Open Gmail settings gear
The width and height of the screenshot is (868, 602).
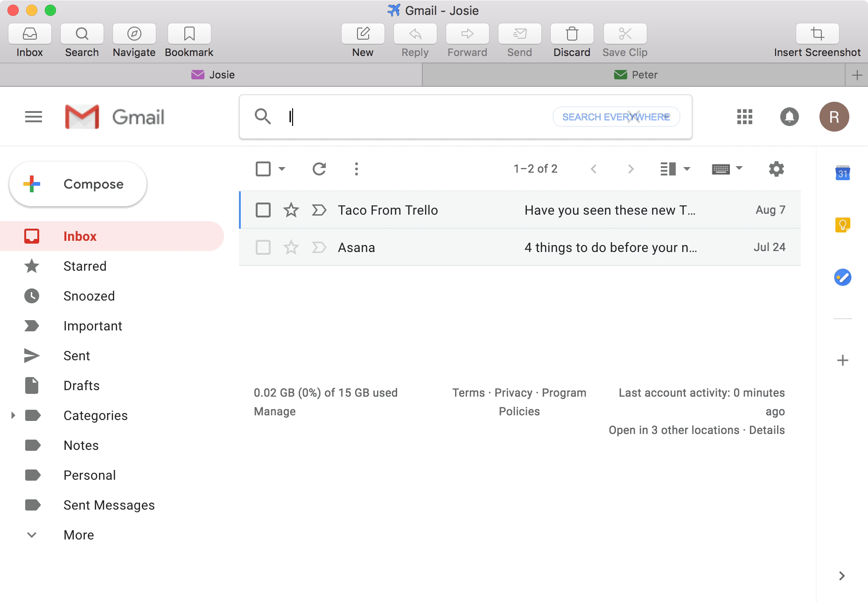click(x=776, y=169)
